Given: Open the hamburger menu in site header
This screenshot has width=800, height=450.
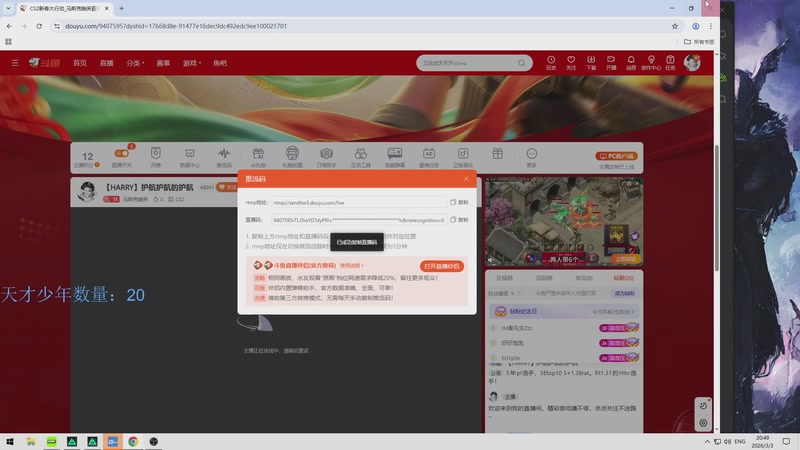Looking at the screenshot, I should pyautogui.click(x=15, y=63).
